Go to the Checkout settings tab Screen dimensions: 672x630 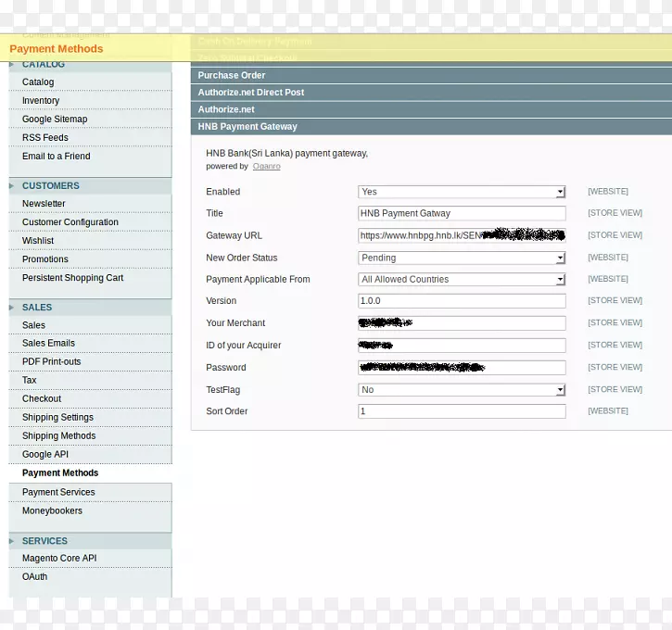[x=42, y=399]
